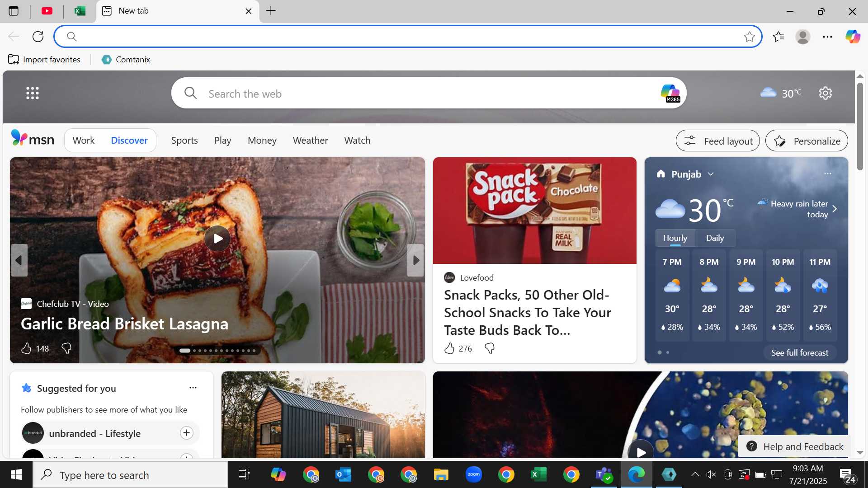This screenshot has width=868, height=488.
Task: Play the Garlic Bread Brisket Lasagna video
Action: pyautogui.click(x=217, y=239)
